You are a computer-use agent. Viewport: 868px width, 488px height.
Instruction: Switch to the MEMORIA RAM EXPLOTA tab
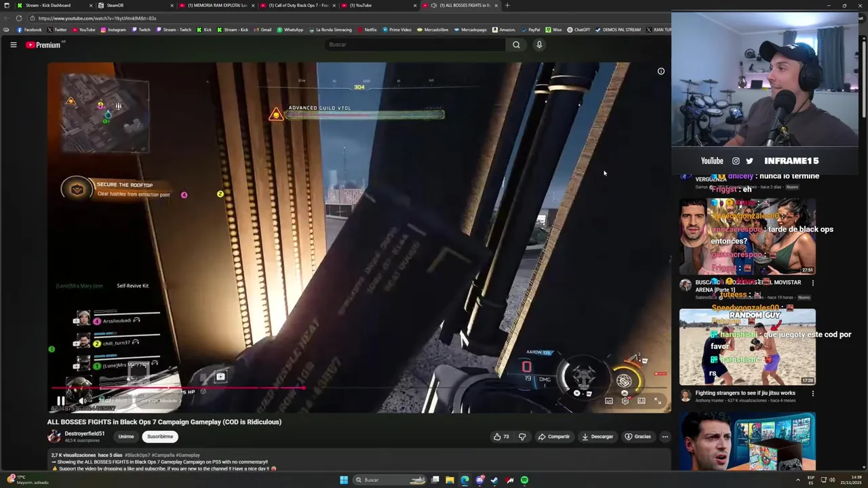click(217, 5)
